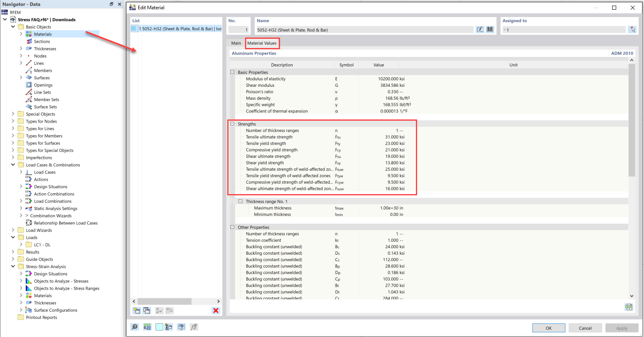
Task: Click the Tensile ultimate strength value 31.000
Action: click(x=392, y=137)
